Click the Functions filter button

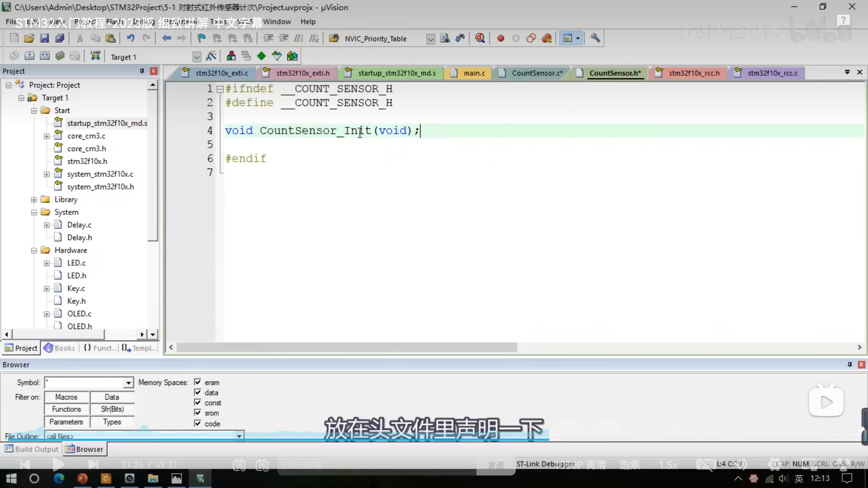pos(66,409)
